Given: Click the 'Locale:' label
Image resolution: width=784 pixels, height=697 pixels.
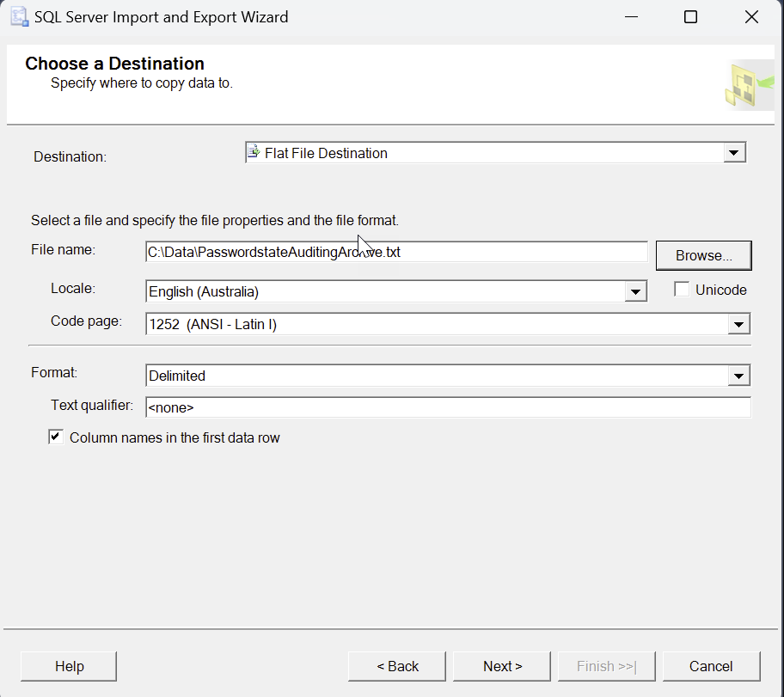Looking at the screenshot, I should (x=73, y=289).
